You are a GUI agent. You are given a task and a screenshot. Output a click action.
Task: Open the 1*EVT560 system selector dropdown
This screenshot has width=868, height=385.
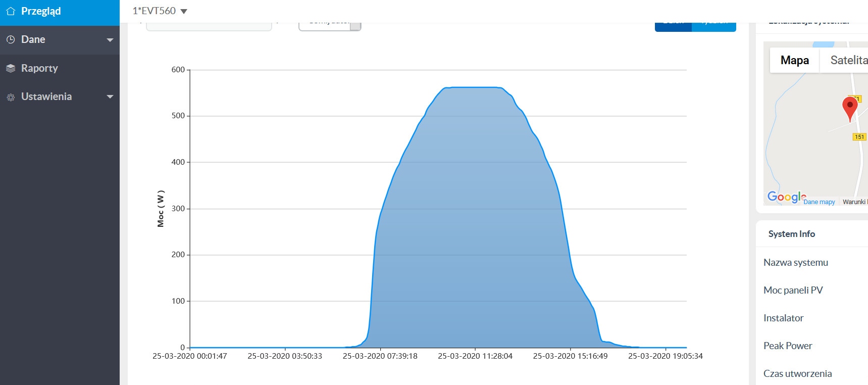point(160,11)
